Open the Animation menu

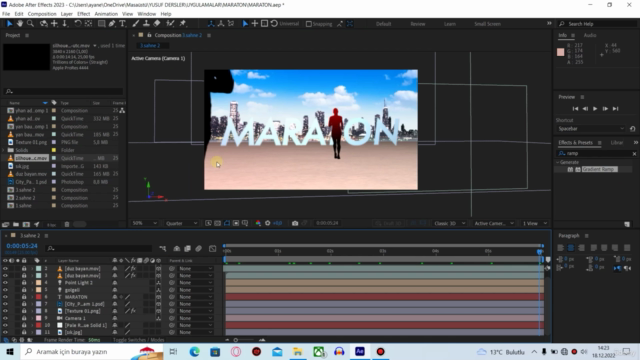(106, 14)
